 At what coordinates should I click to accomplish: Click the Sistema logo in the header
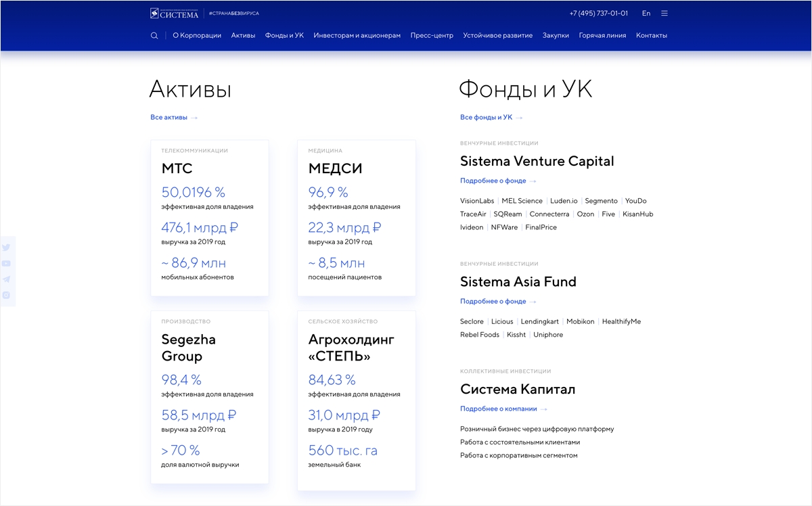click(x=175, y=13)
